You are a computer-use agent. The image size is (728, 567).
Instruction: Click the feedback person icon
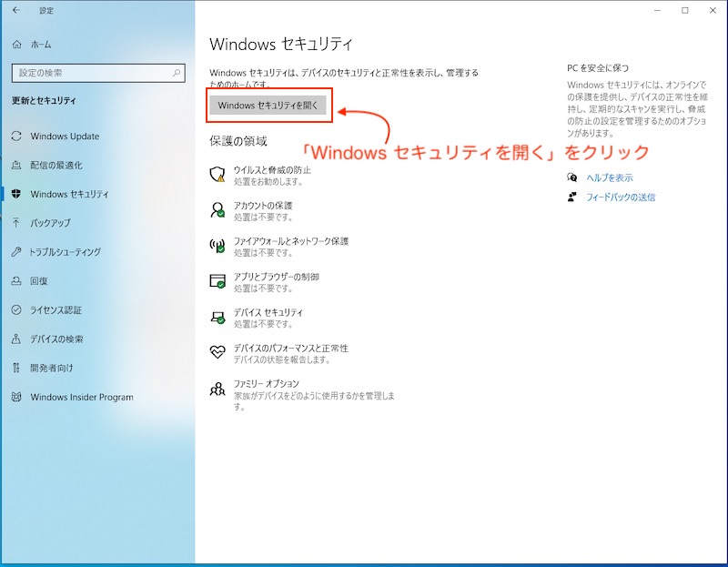point(572,197)
